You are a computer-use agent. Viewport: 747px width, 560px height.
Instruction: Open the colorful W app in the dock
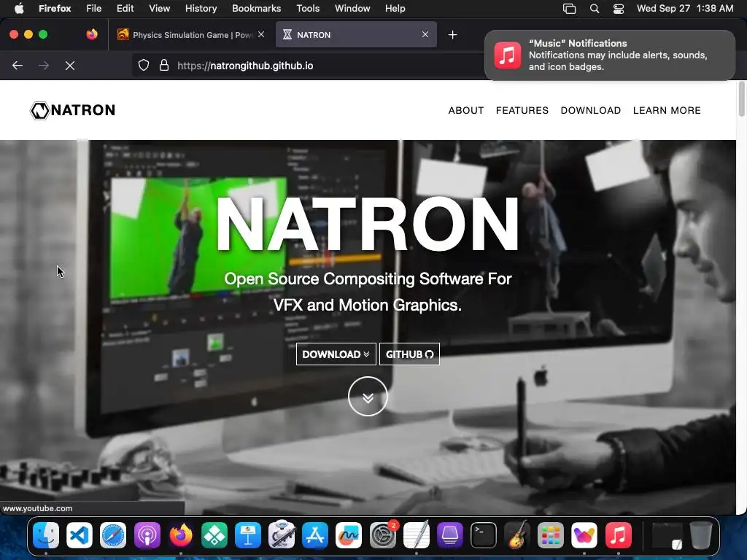pos(584,535)
